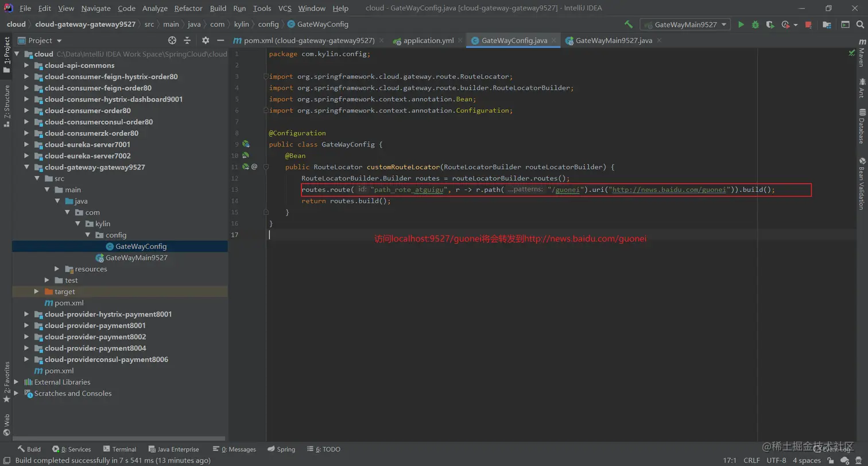This screenshot has width=868, height=466.
Task: Expand the target folder
Action: pyautogui.click(x=37, y=292)
